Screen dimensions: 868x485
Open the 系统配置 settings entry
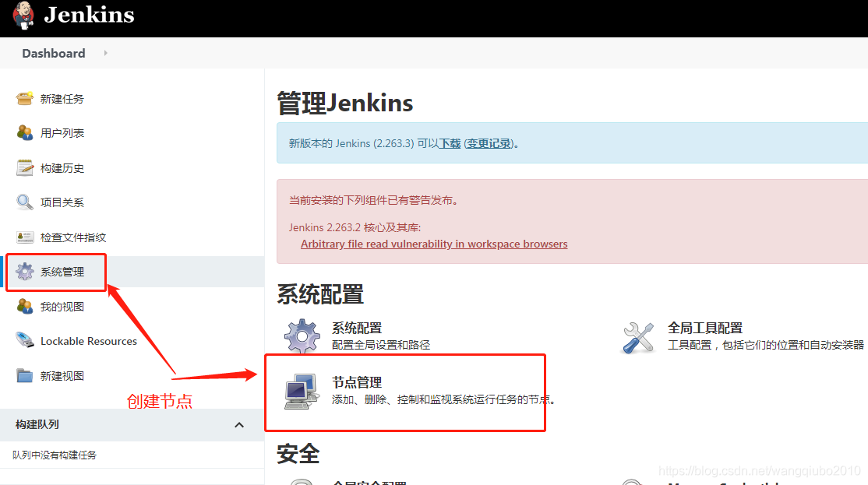[357, 328]
